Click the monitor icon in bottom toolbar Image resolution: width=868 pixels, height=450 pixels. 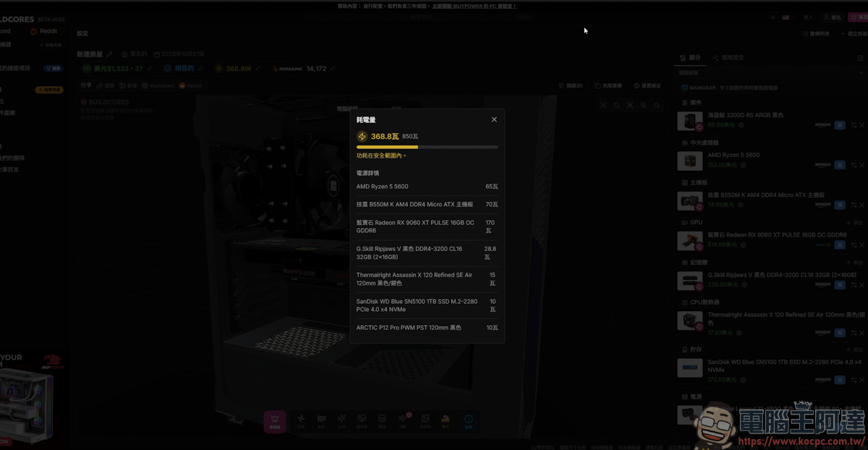click(362, 420)
